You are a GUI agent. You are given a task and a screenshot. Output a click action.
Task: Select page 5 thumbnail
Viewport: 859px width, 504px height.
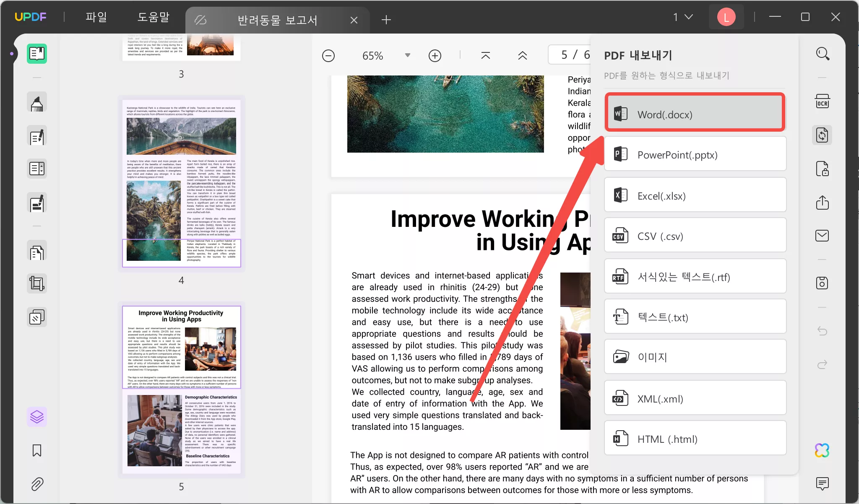[181, 390]
